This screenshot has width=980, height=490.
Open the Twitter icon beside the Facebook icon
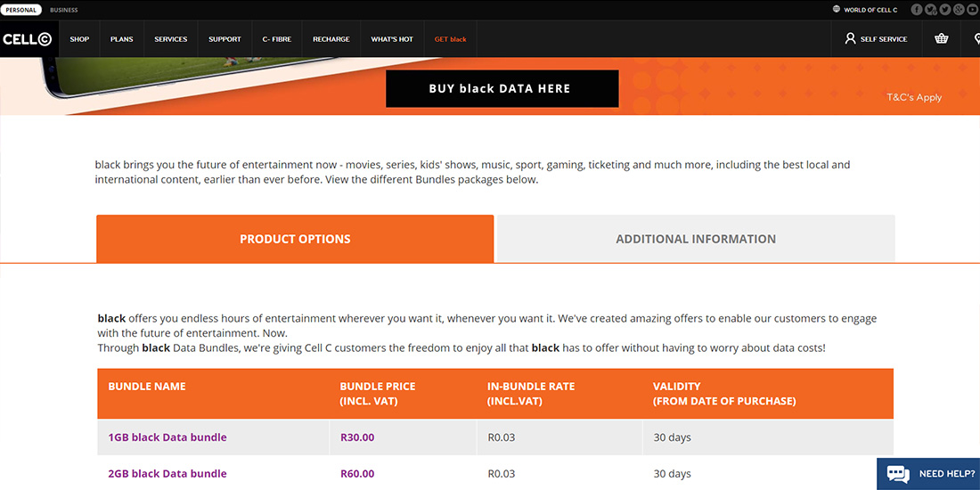click(931, 10)
